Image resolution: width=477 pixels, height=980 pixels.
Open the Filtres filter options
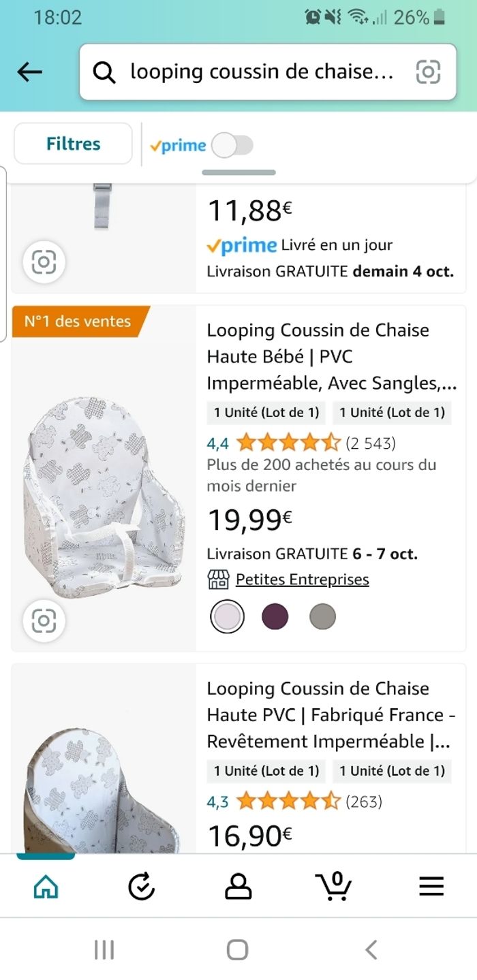tap(73, 144)
